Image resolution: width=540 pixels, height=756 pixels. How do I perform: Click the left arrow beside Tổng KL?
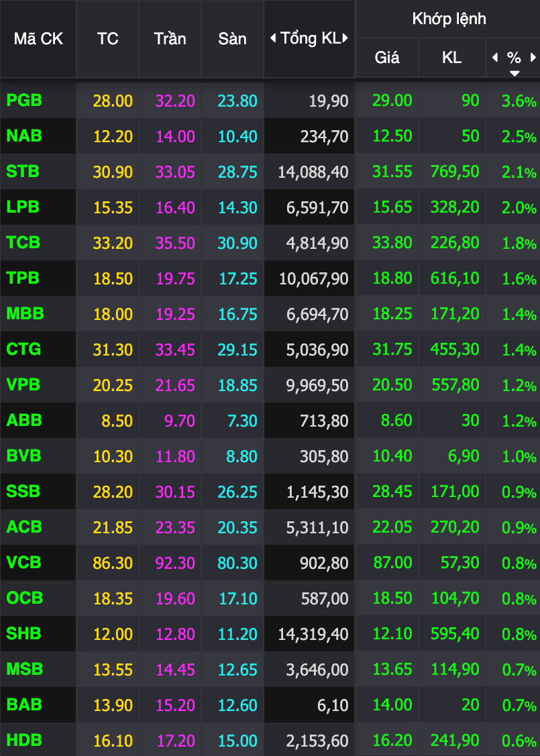coord(273,39)
